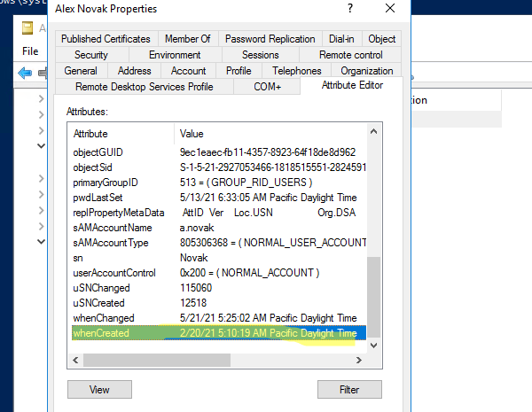
Task: Select the sn attribute row
Action: tap(219, 258)
